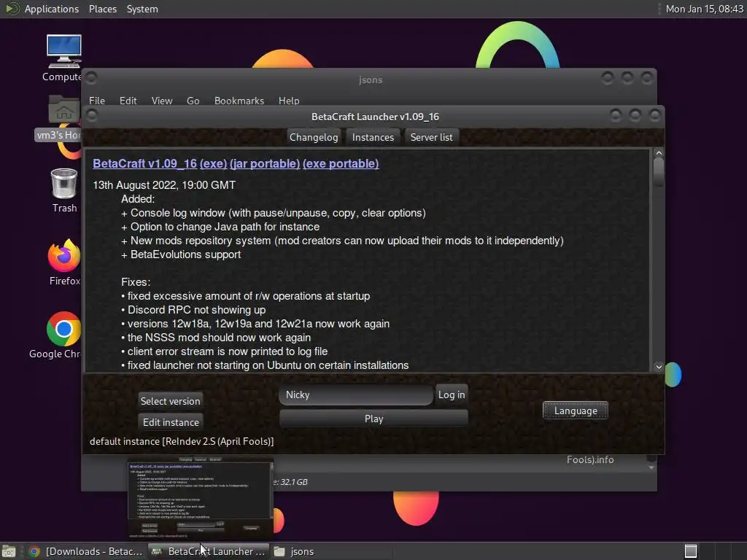Click the changelog scrollbar thumb

point(659,172)
